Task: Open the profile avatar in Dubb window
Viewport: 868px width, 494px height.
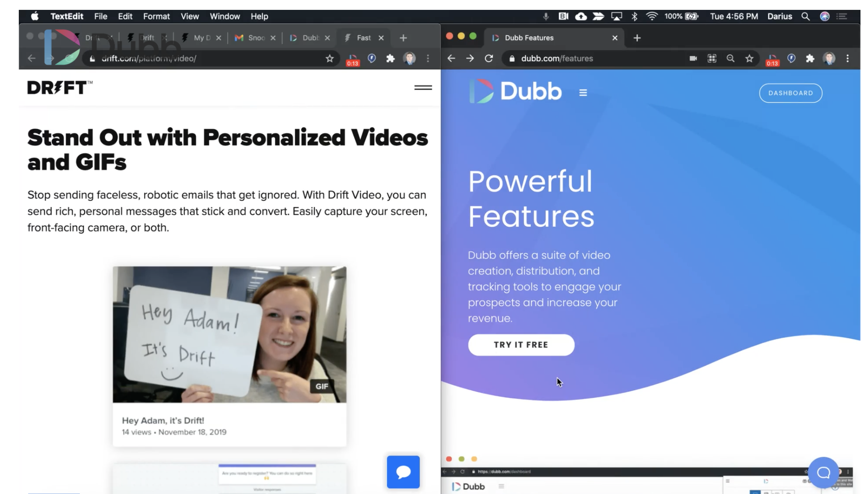Action: point(829,58)
